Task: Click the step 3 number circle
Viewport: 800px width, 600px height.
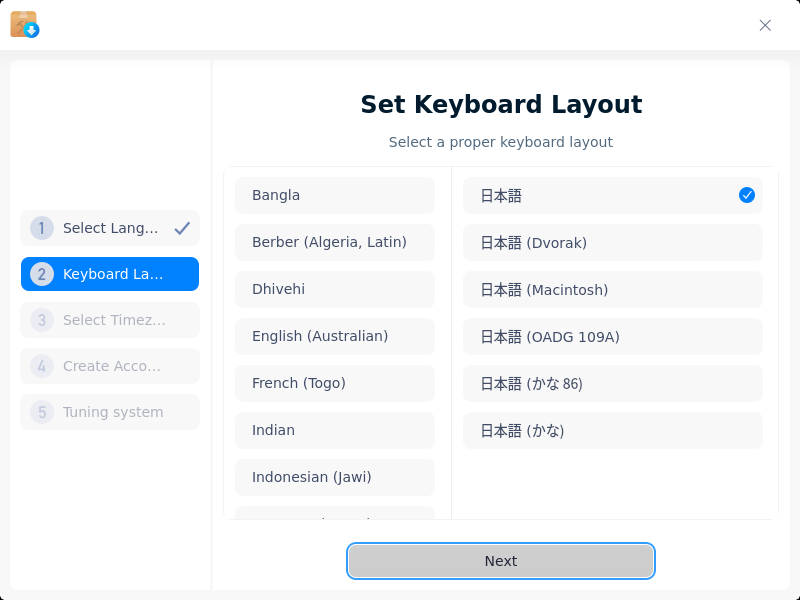Action: [x=42, y=320]
